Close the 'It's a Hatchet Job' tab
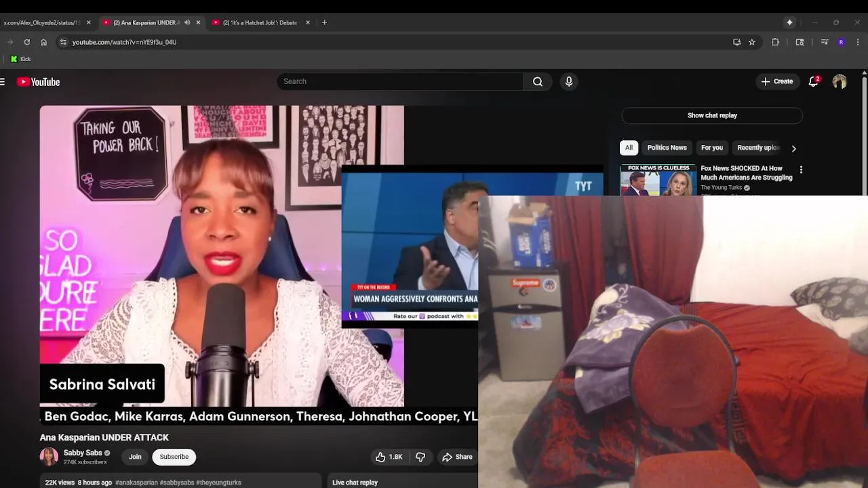 (308, 22)
